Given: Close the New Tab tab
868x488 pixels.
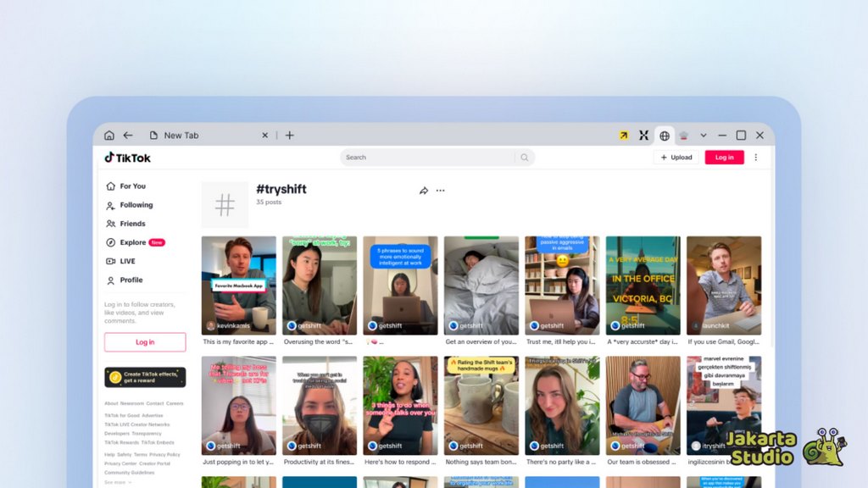Looking at the screenshot, I should coord(264,135).
